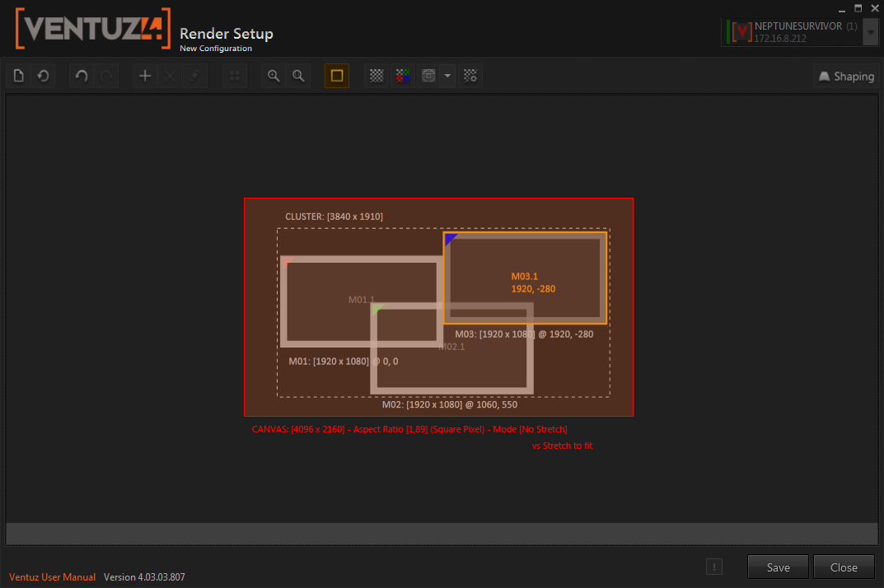Select the M01.1 display label
Image resolution: width=884 pixels, height=588 pixels.
[x=361, y=300]
